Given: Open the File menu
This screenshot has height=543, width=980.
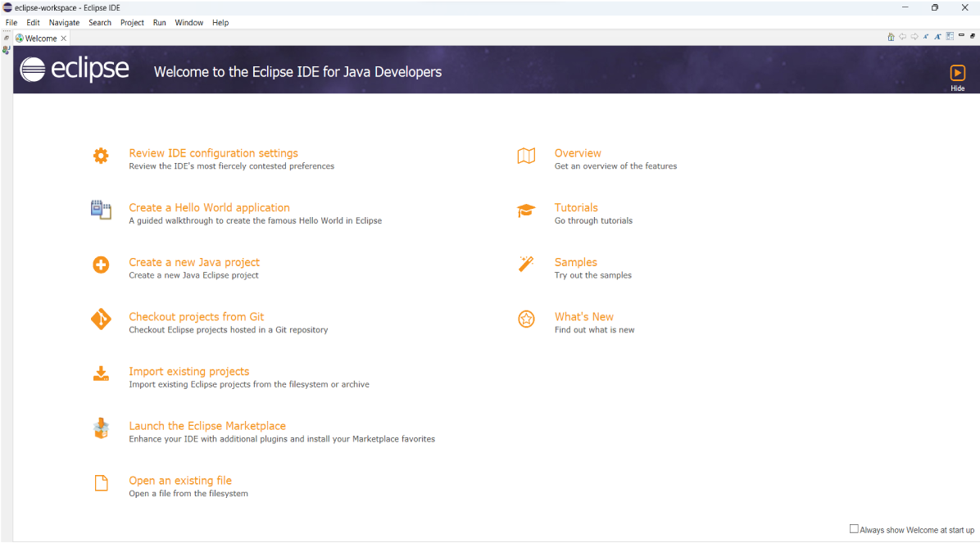Looking at the screenshot, I should click(11, 22).
